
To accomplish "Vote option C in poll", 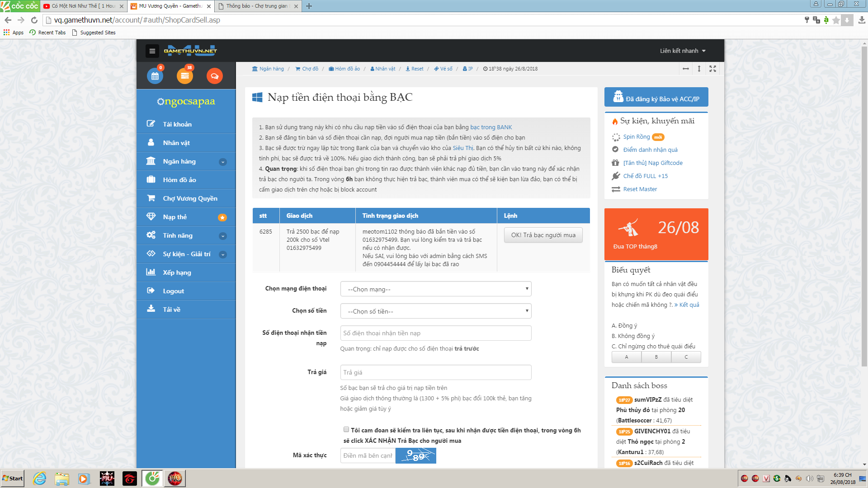I will [686, 357].
